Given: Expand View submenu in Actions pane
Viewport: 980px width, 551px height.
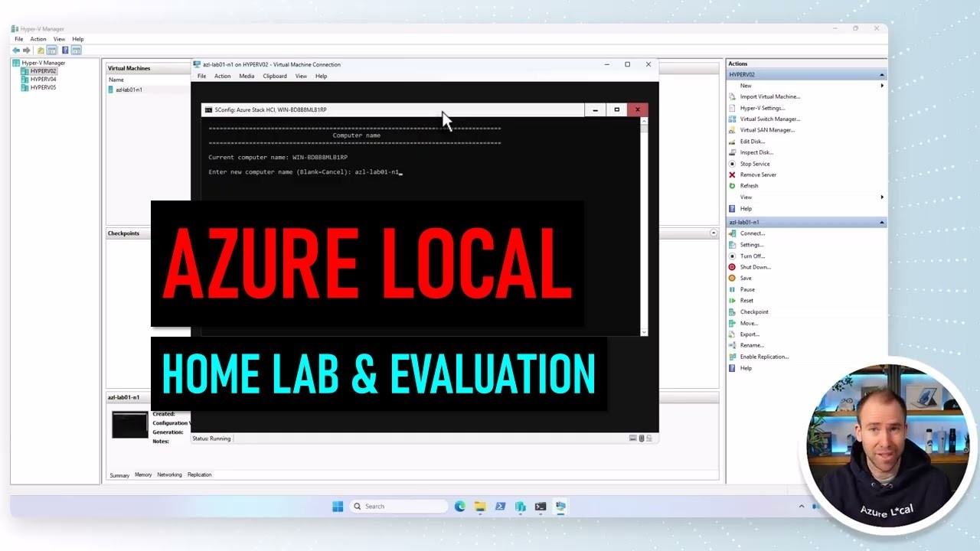Looking at the screenshot, I should [882, 197].
